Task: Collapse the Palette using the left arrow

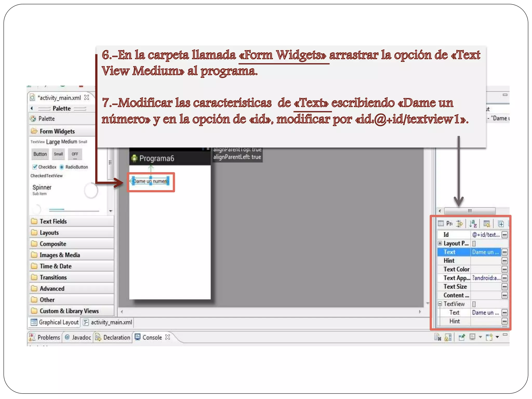Action: coord(32,108)
